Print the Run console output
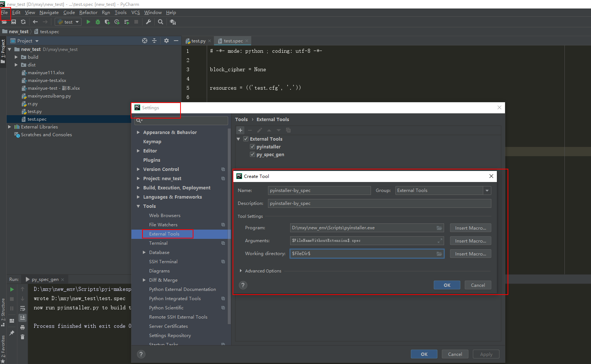 [23, 327]
